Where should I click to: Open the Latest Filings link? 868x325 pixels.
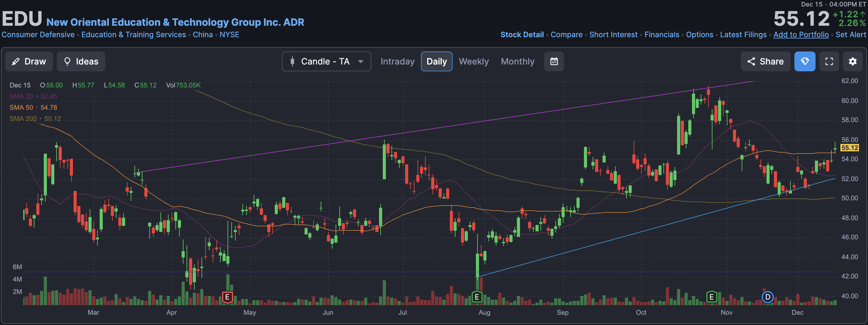(x=743, y=35)
